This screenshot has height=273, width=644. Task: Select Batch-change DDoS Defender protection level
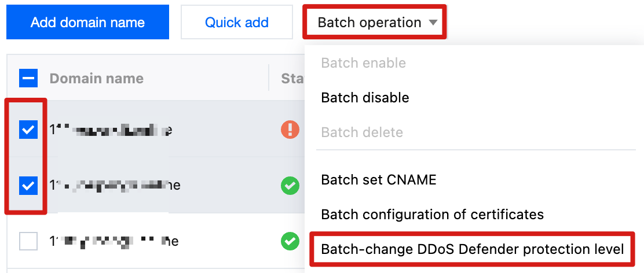472,249
